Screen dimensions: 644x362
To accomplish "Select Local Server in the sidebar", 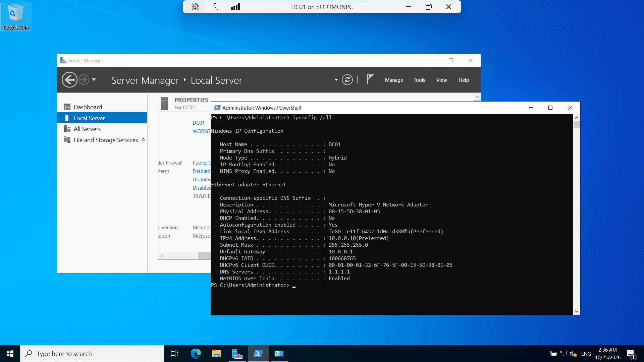I will tap(102, 118).
